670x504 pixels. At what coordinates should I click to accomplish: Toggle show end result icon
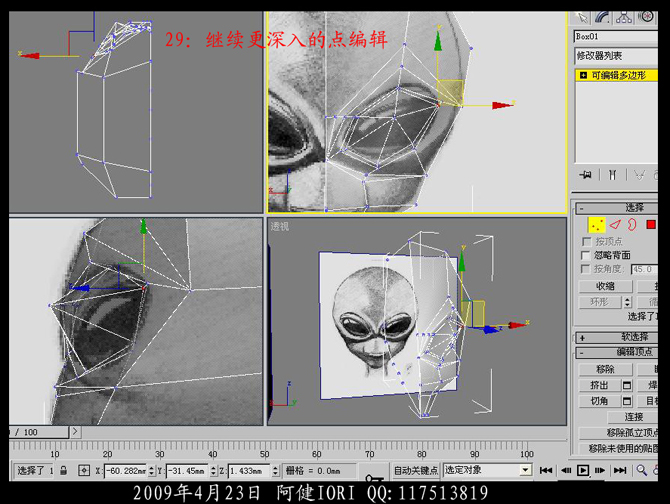(x=612, y=175)
